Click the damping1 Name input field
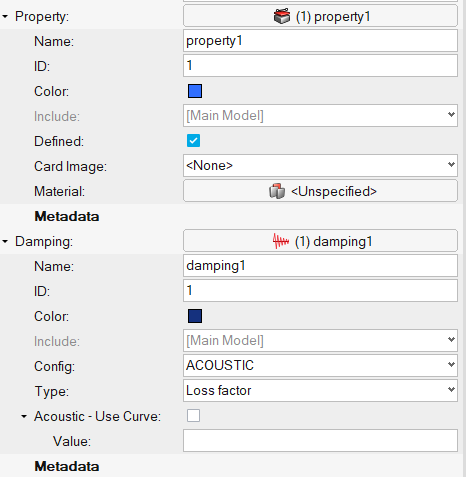 tap(320, 266)
